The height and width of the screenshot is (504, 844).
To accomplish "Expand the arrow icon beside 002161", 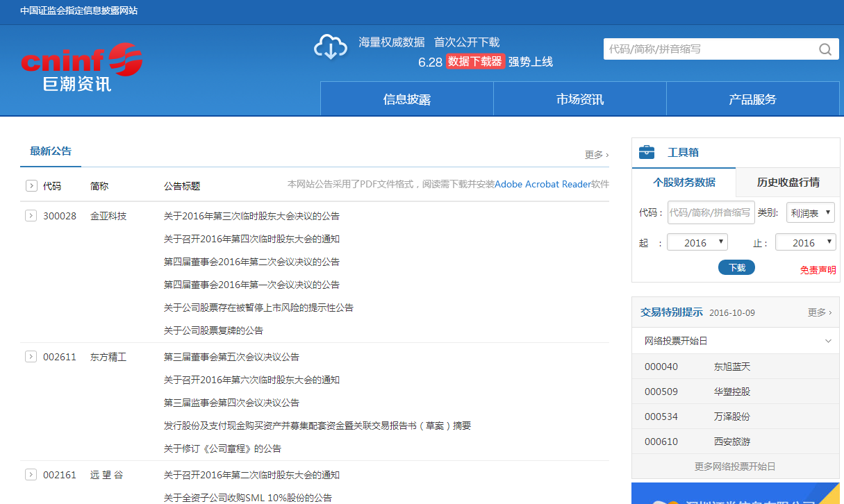I will click(31, 475).
